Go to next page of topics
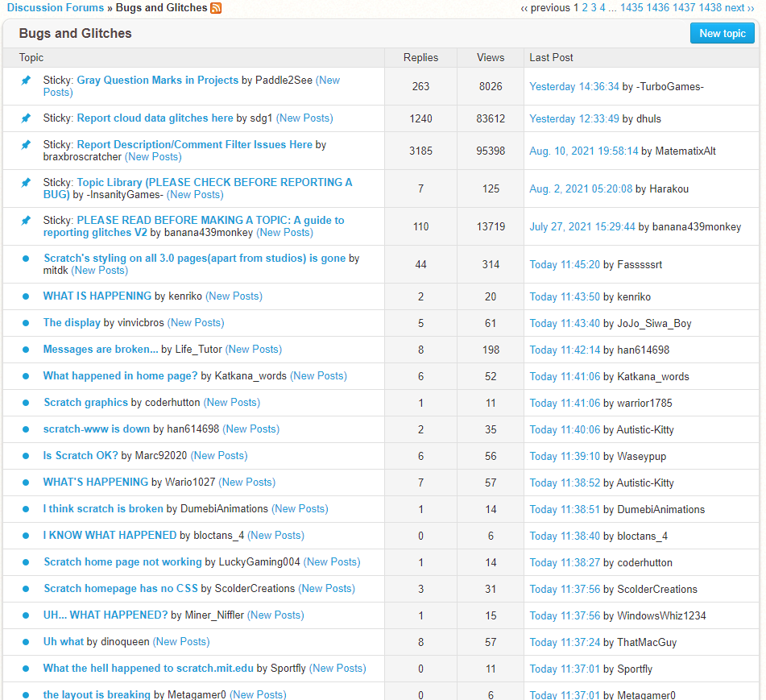Screen dimensions: 766x700 [x=739, y=8]
